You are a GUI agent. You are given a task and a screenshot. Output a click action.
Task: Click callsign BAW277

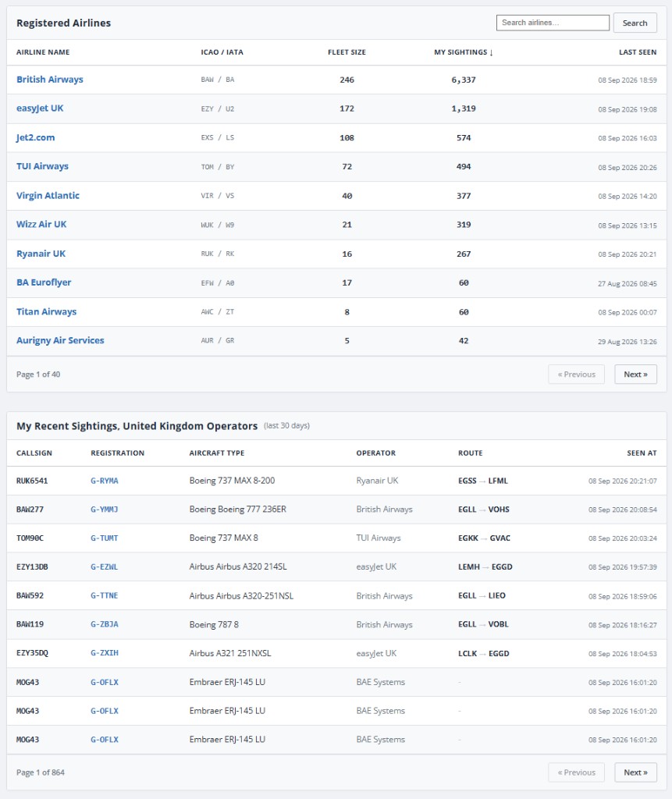[30, 509]
